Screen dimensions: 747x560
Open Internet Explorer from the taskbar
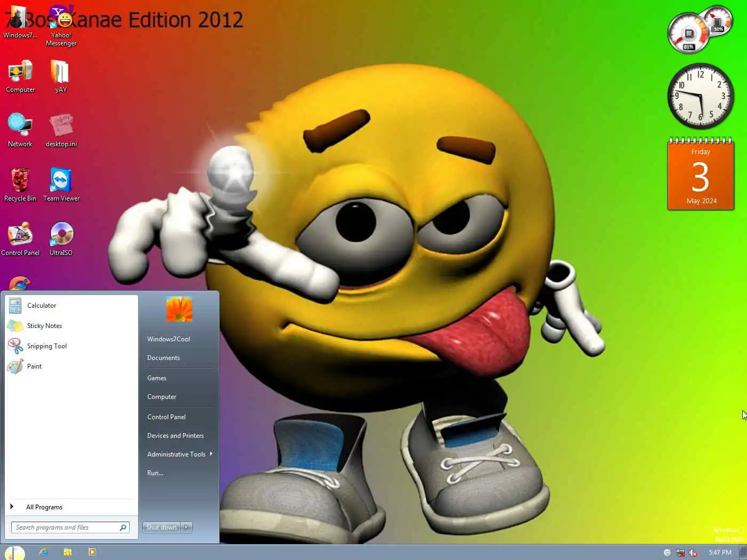[x=43, y=553]
